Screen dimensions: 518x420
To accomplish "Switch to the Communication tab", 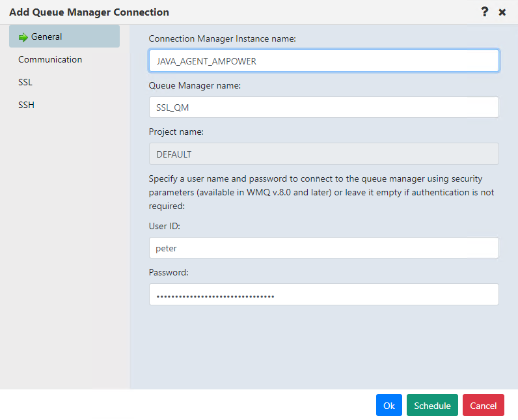I will click(50, 59).
